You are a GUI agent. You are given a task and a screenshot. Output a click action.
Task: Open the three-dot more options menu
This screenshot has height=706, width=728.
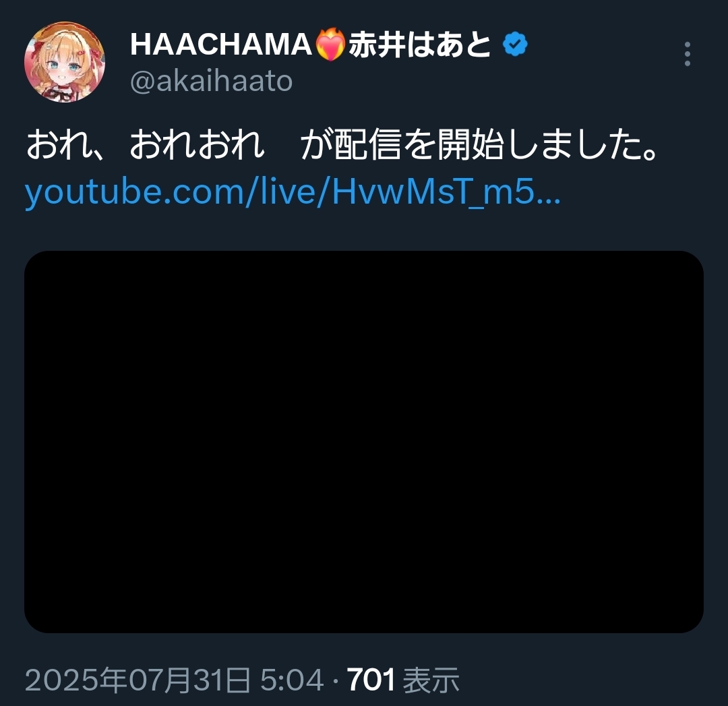tap(687, 54)
